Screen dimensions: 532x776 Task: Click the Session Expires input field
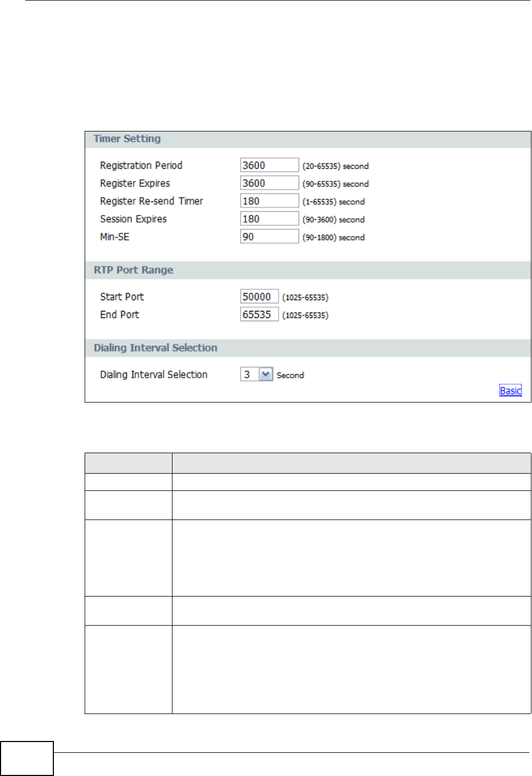[270, 218]
